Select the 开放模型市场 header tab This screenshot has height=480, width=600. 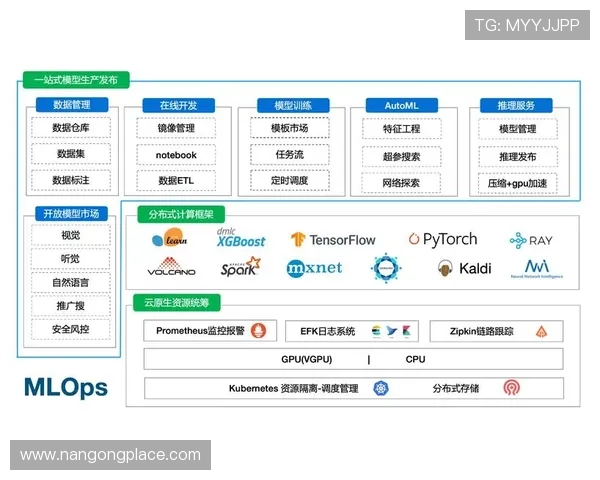click(72, 214)
